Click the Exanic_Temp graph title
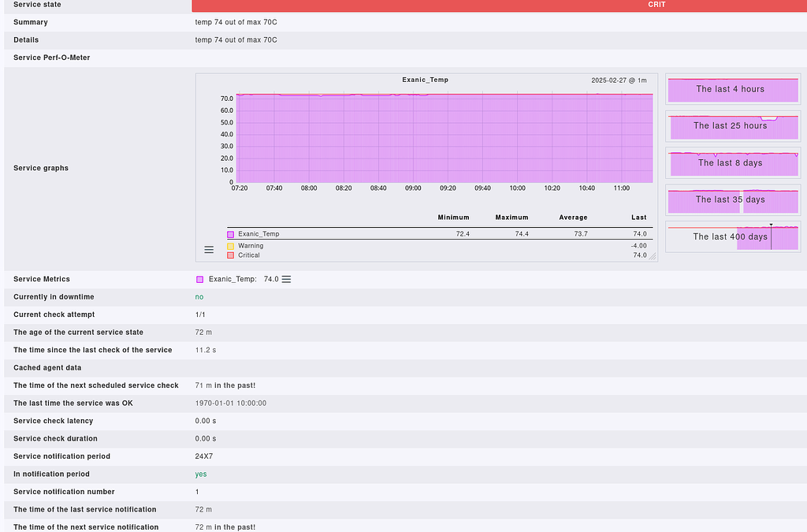The height and width of the screenshot is (532, 807). point(425,80)
